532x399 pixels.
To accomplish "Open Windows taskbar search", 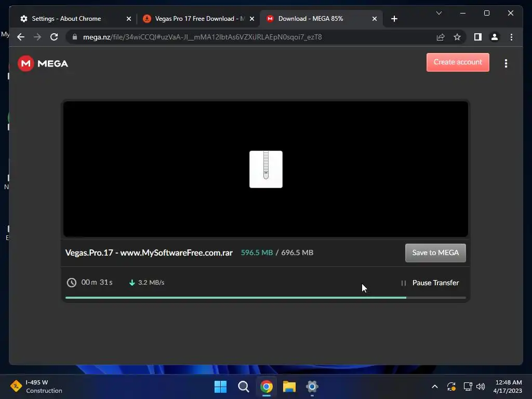I will [x=243, y=387].
